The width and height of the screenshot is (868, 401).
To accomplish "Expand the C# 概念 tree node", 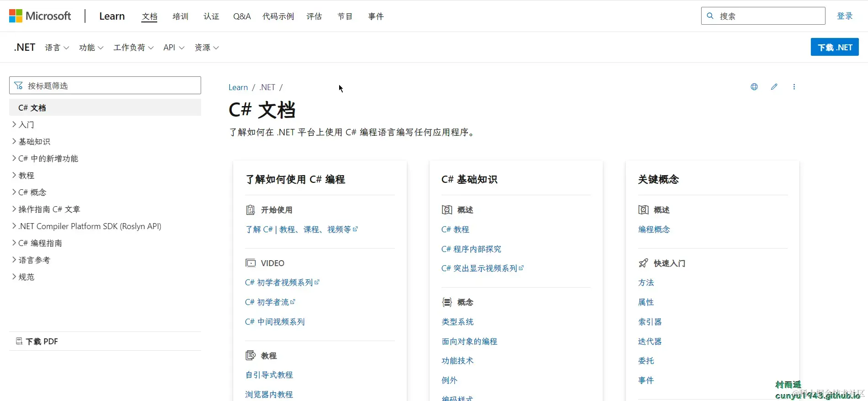I will (x=14, y=192).
